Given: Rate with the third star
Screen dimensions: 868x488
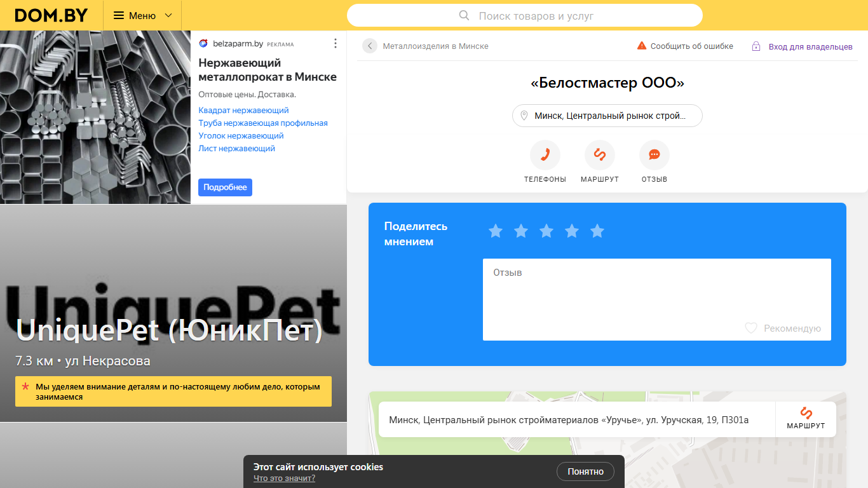Looking at the screenshot, I should pyautogui.click(x=546, y=231).
